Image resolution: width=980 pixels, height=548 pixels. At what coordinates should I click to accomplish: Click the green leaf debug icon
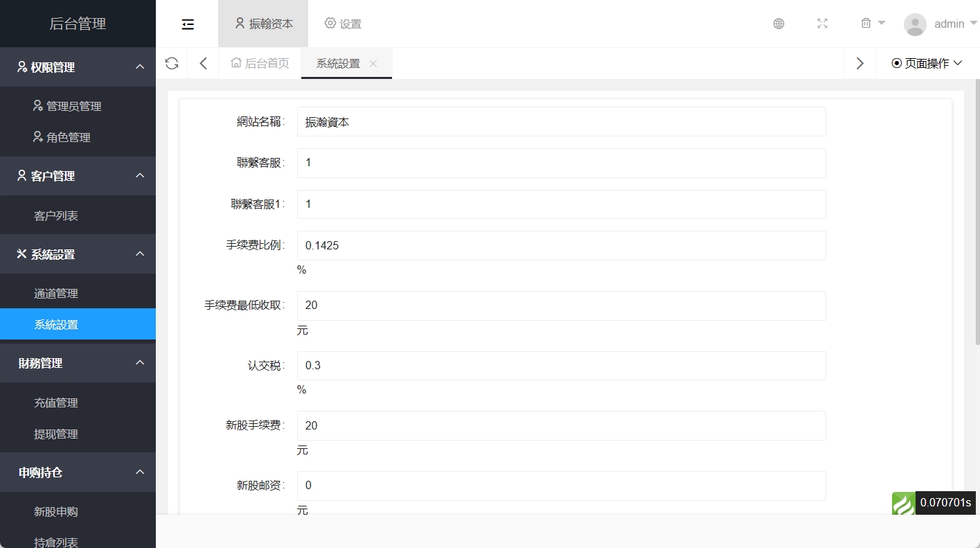coord(903,503)
